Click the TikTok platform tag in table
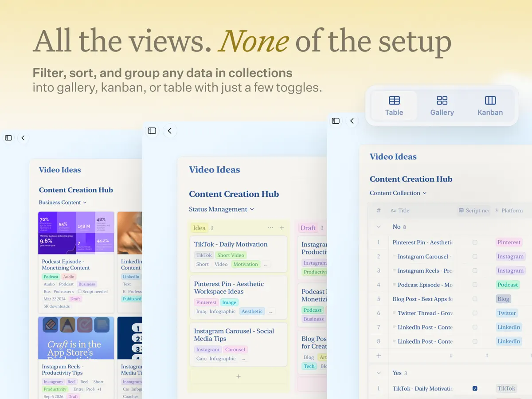The width and height of the screenshot is (532, 399). (506, 388)
